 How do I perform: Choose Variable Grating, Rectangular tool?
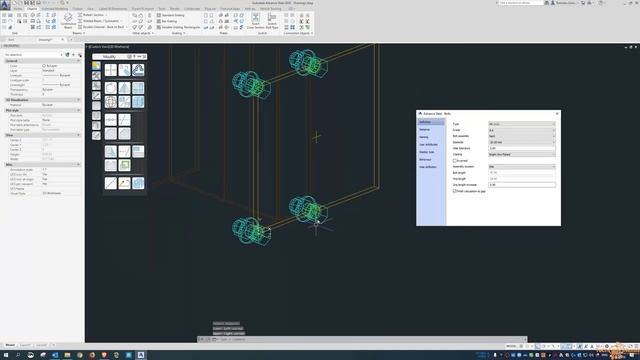point(178,27)
